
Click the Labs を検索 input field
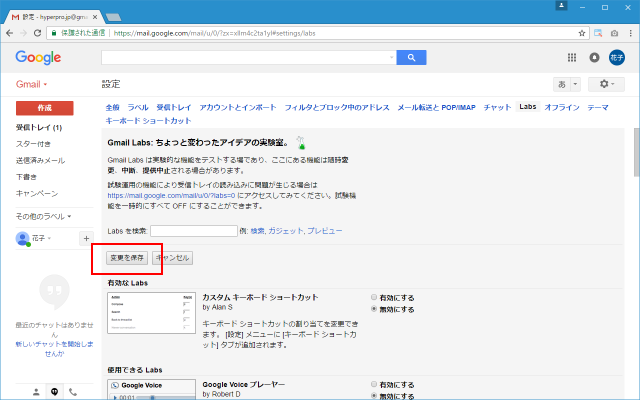(194, 231)
